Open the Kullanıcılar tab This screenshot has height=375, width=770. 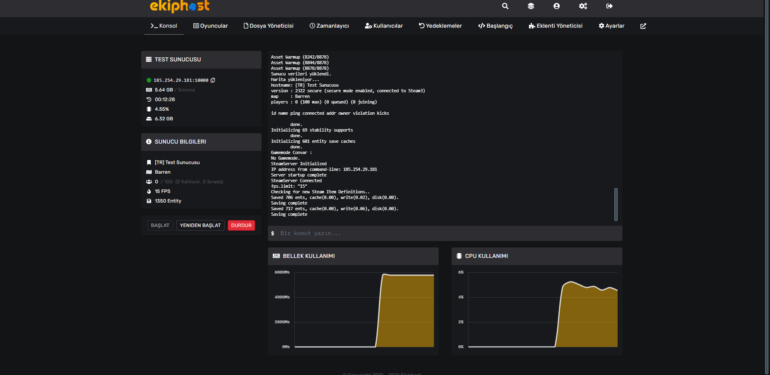(384, 26)
